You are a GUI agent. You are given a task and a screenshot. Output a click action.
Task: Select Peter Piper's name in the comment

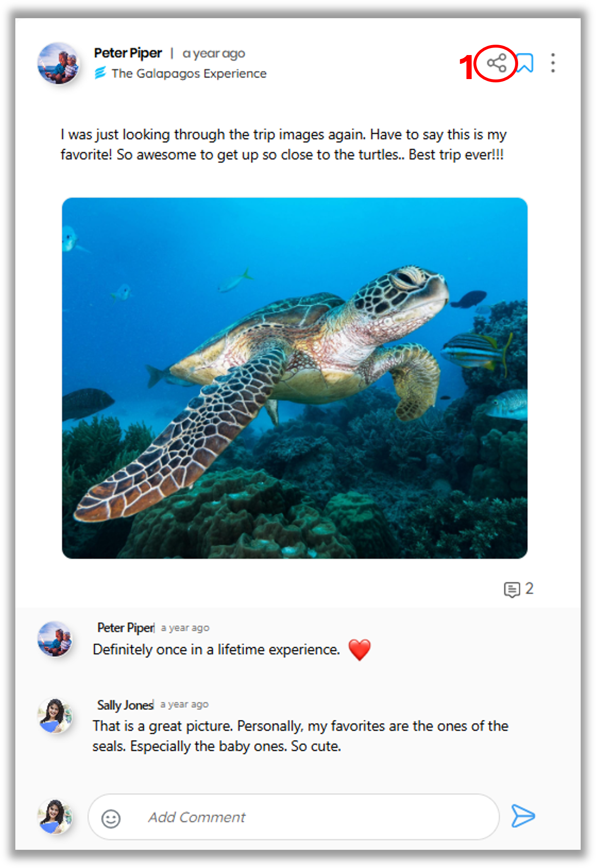(125, 628)
